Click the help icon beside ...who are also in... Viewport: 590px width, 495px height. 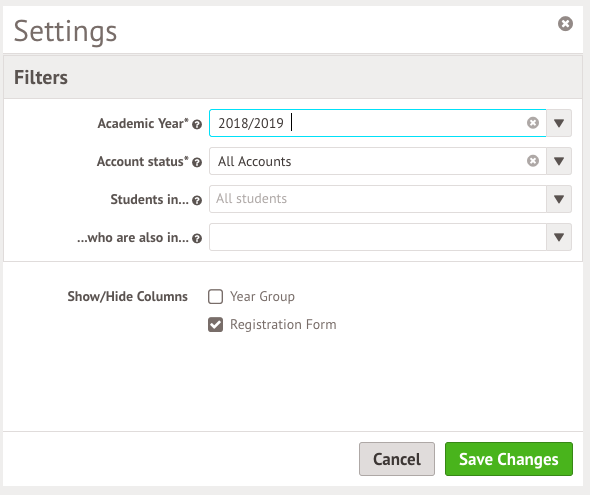click(x=197, y=238)
